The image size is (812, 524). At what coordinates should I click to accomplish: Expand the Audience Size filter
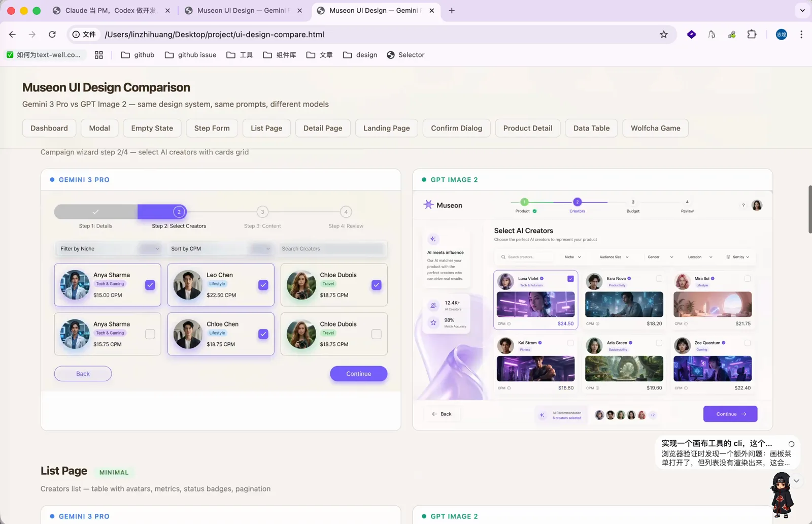(x=614, y=257)
